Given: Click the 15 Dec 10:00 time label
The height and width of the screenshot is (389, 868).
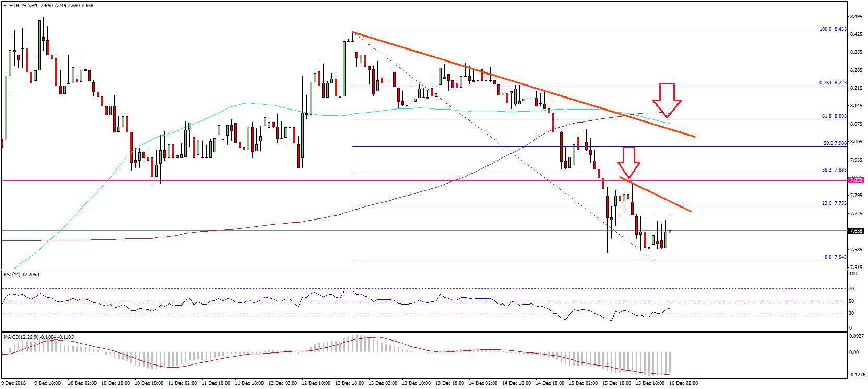Looking at the screenshot, I should [617, 383].
